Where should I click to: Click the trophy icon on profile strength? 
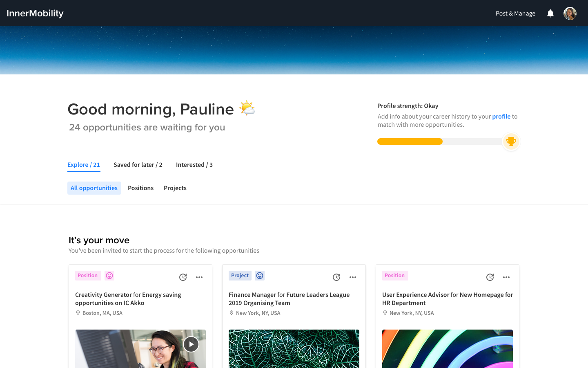coord(511,141)
